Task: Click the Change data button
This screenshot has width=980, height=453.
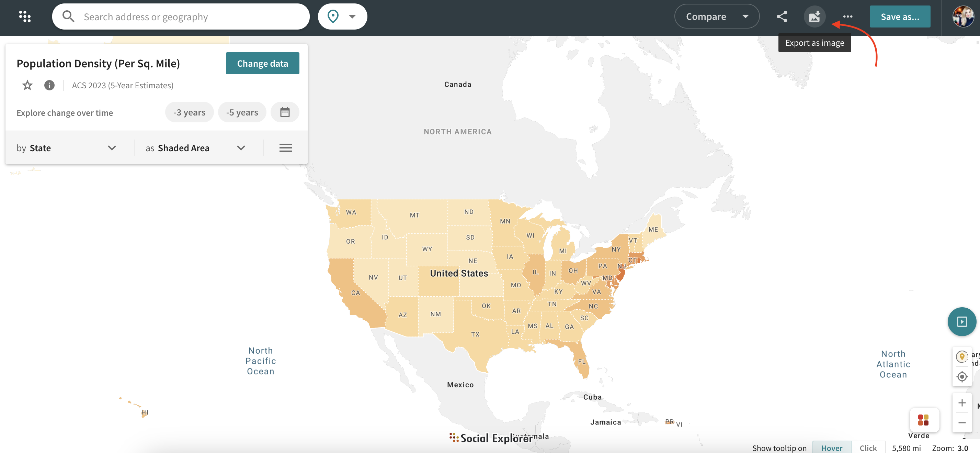Action: point(262,63)
